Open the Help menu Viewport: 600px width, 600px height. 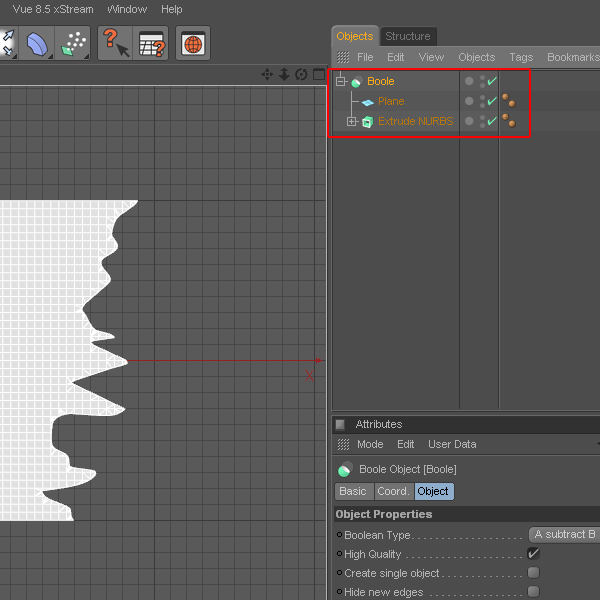pyautogui.click(x=171, y=9)
